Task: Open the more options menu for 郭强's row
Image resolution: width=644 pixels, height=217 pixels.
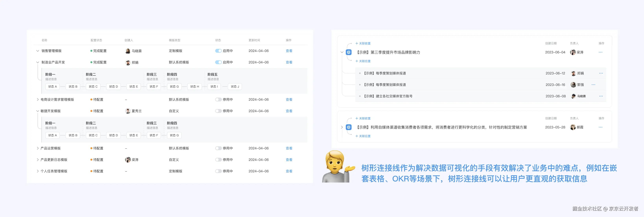Action: coord(593,85)
